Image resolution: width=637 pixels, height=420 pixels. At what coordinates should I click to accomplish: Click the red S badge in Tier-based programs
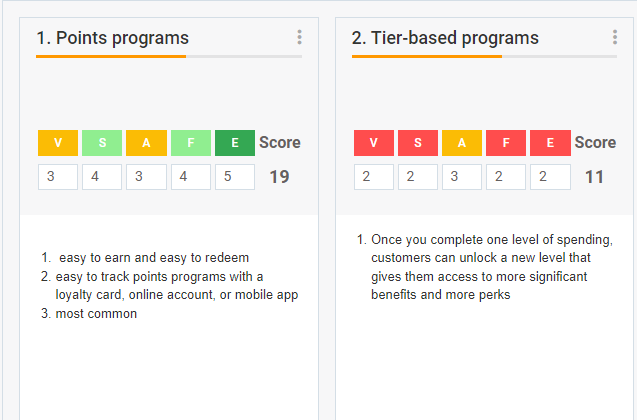418,143
